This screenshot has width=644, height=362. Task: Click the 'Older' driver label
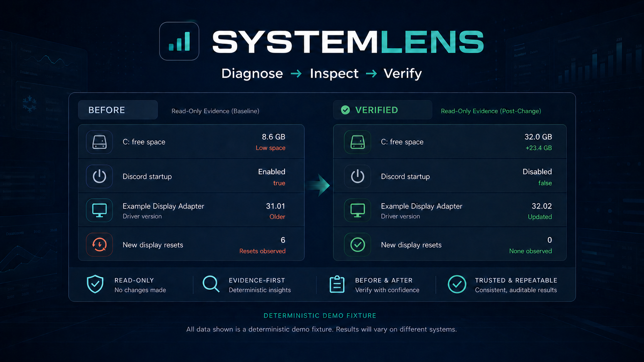click(277, 217)
